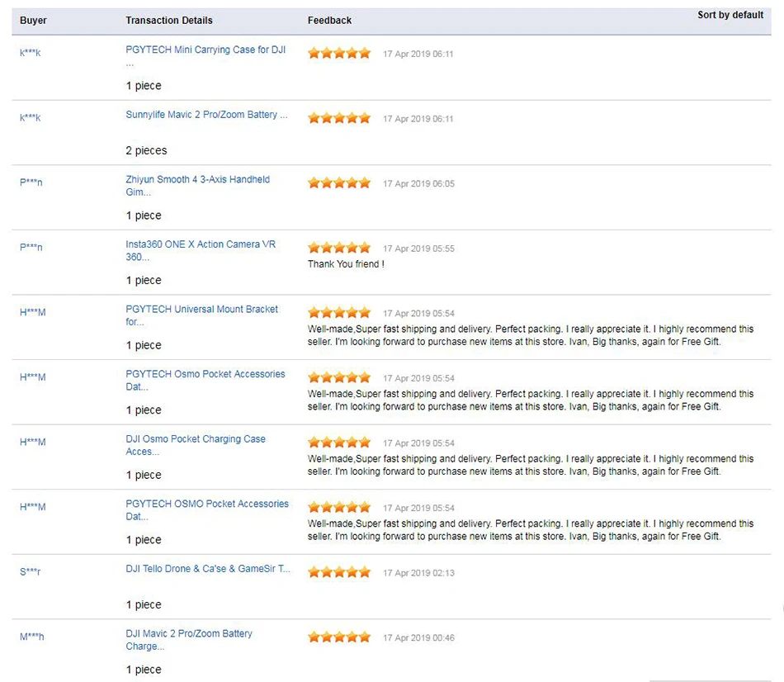784x682 pixels.
Task: Click buyer P***n of Insta360 row
Action: [31, 247]
